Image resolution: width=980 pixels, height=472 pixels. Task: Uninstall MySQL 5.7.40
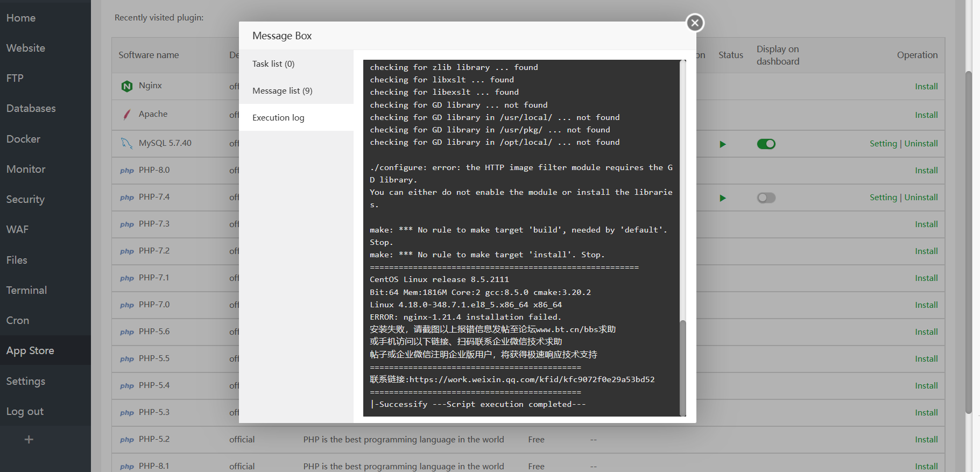[921, 144]
